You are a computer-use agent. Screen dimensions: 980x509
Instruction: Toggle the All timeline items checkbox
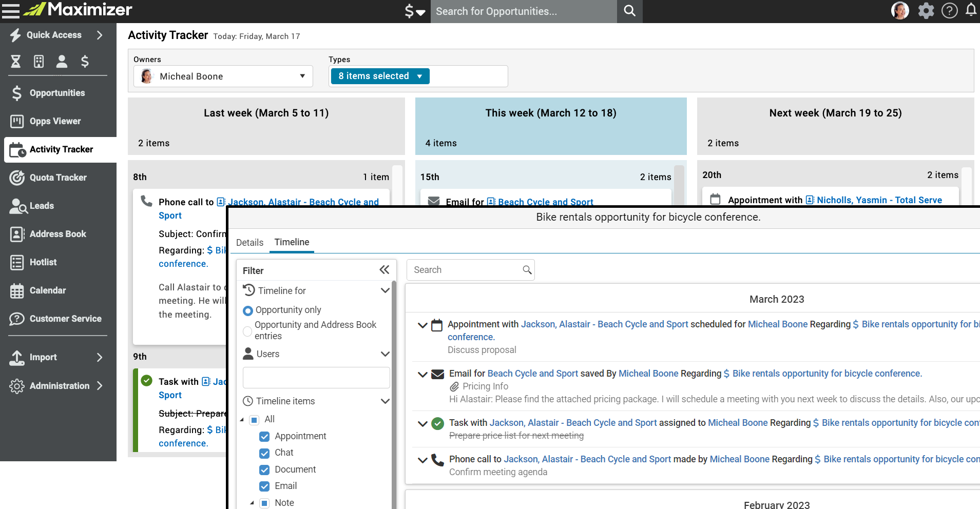click(x=254, y=420)
